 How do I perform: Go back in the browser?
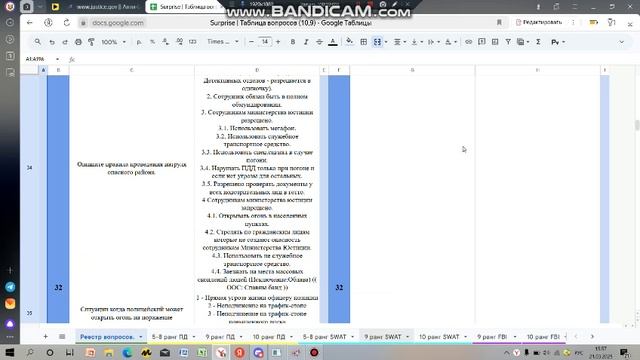[29, 23]
